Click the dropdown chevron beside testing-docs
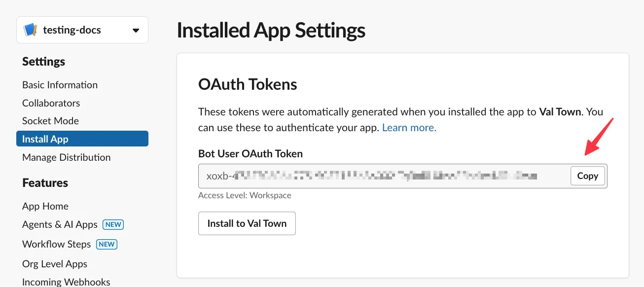 (x=136, y=30)
